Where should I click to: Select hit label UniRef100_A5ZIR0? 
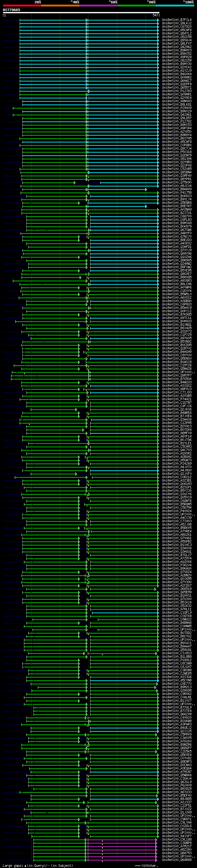(176, 850)
